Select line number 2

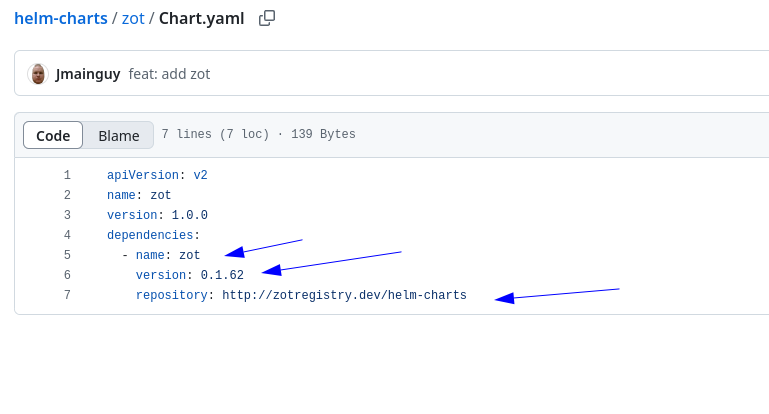tap(67, 195)
